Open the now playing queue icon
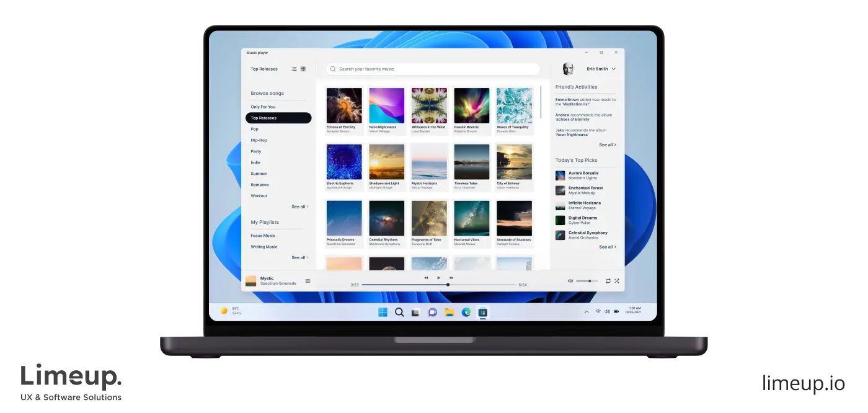 [308, 280]
